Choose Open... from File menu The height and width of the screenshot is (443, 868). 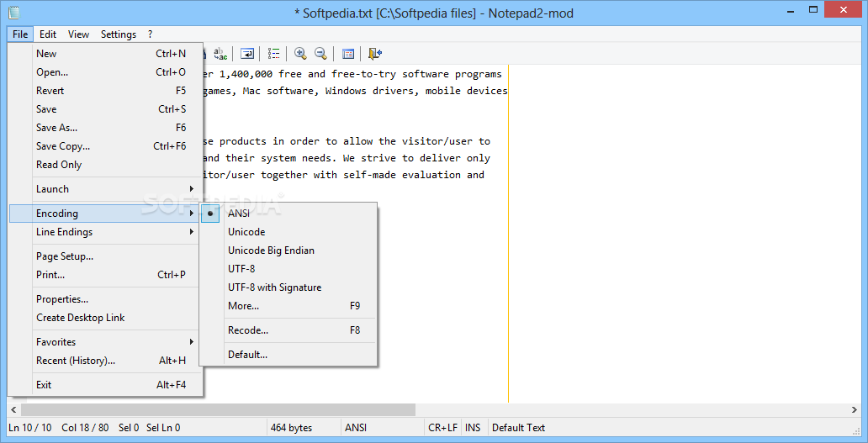[x=106, y=72]
